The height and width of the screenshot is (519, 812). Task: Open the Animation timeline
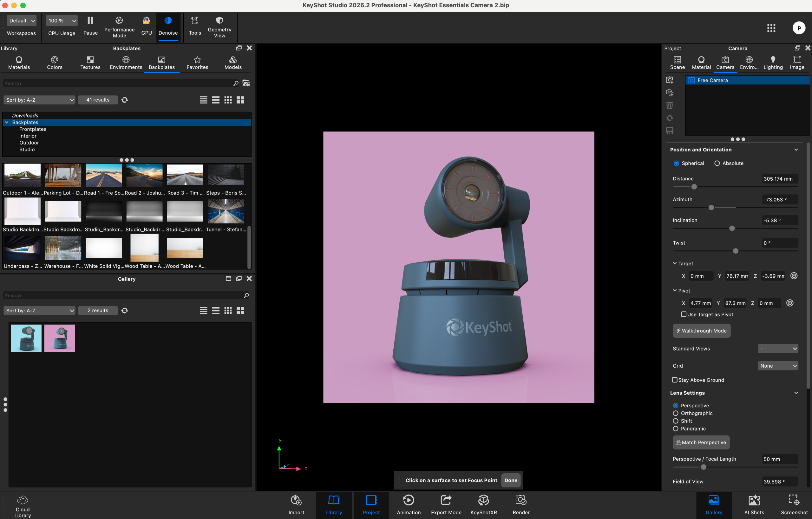click(408, 505)
